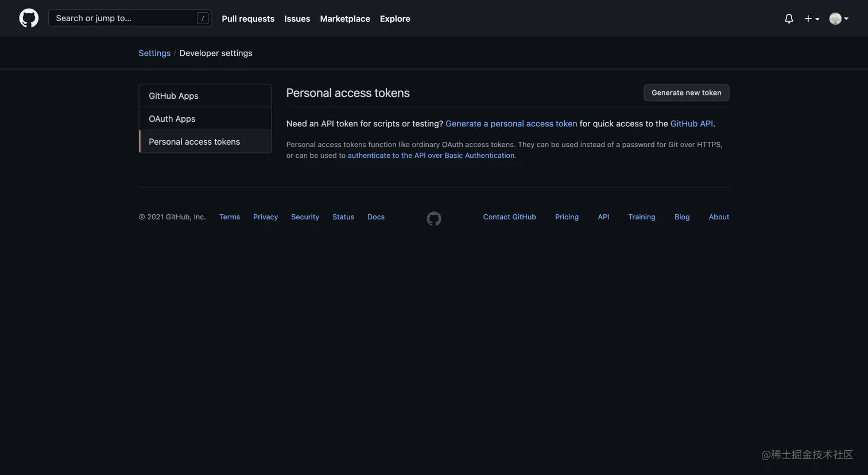Open the Issues page
The width and height of the screenshot is (868, 475).
(297, 18)
